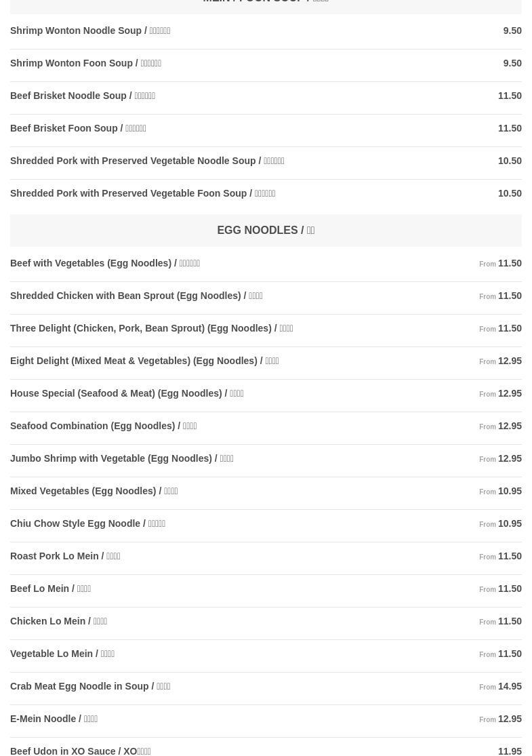This screenshot has height=756, width=532.
Task: Select Chiu Chow Style Egg Noodle
Action: [x=87, y=523]
